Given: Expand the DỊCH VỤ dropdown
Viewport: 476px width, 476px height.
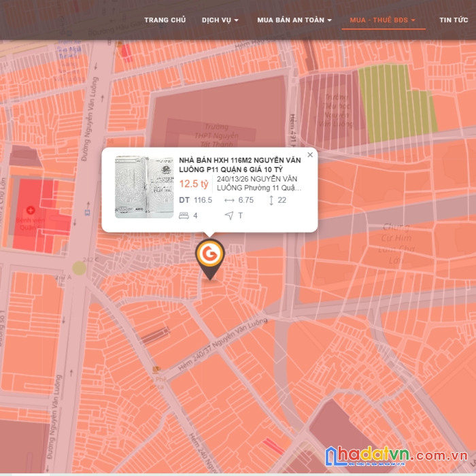Looking at the screenshot, I should point(220,20).
